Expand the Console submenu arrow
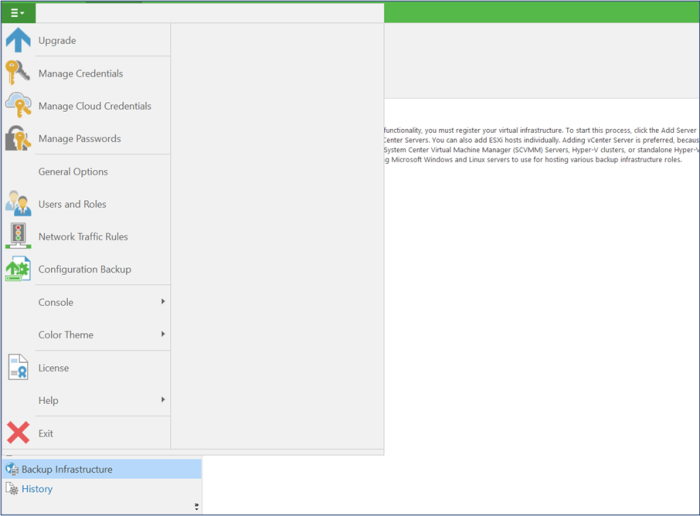The width and height of the screenshot is (700, 516). pyautogui.click(x=163, y=302)
